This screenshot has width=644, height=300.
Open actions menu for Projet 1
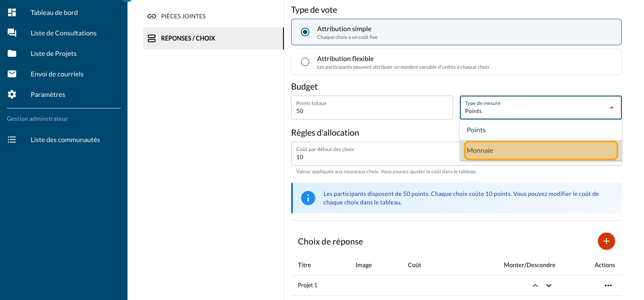point(608,285)
